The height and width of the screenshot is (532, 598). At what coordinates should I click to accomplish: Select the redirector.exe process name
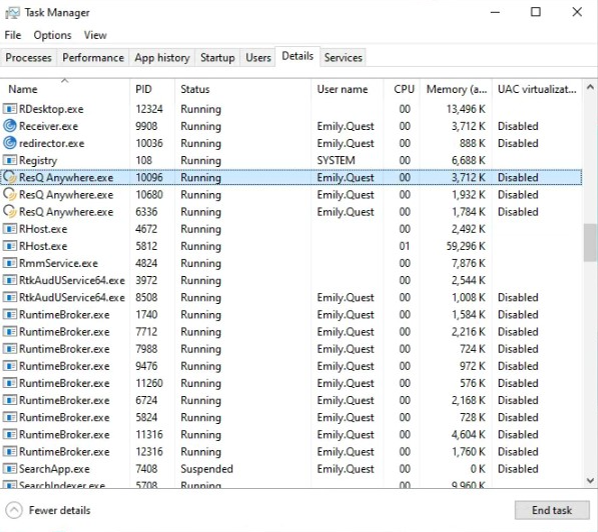[51, 143]
